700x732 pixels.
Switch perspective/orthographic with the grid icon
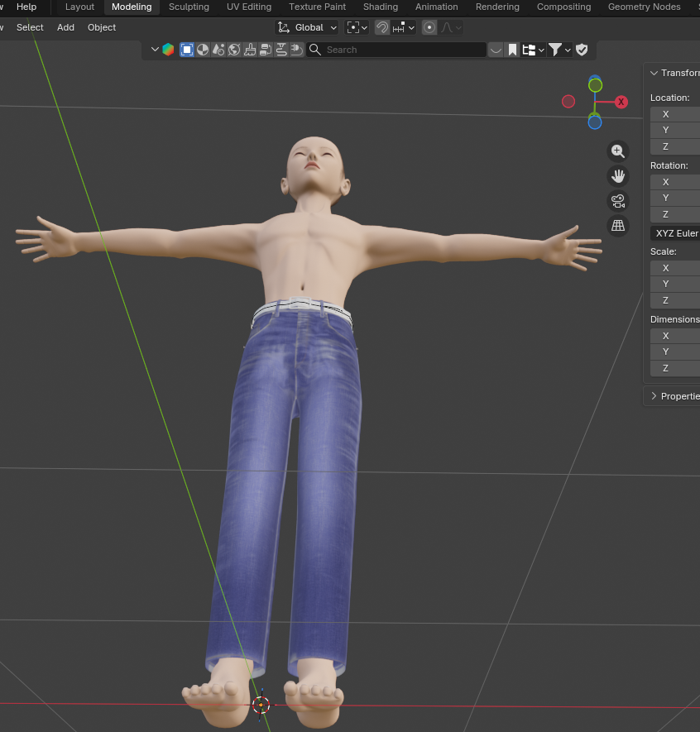point(618,226)
